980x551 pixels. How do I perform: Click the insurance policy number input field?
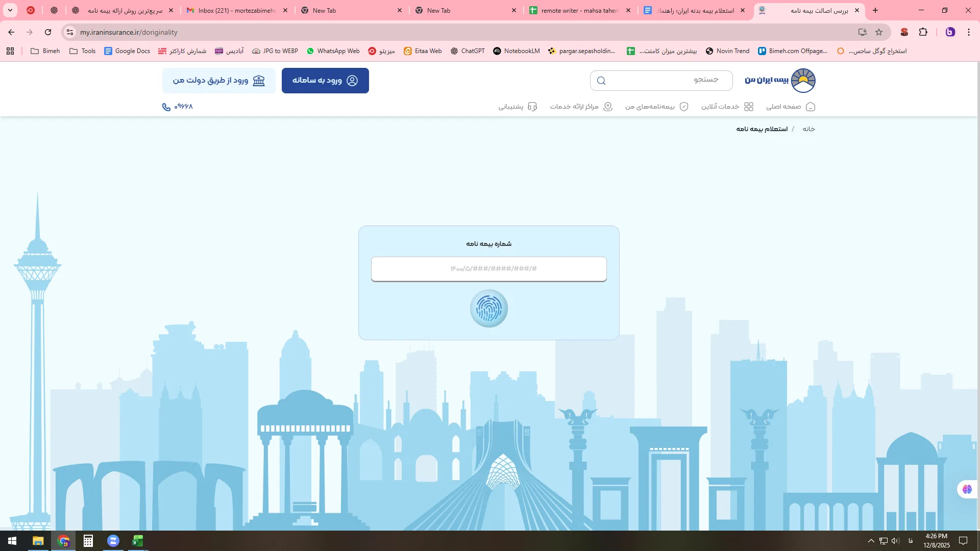point(488,269)
